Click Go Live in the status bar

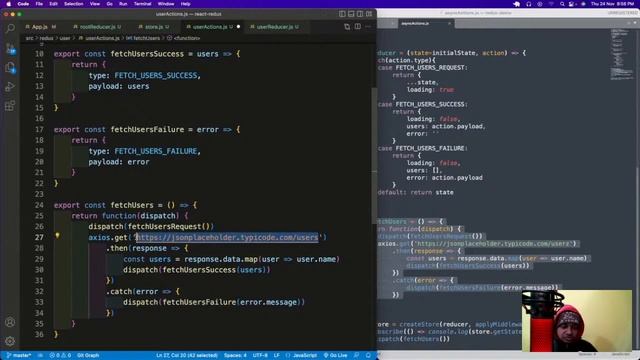(336, 355)
